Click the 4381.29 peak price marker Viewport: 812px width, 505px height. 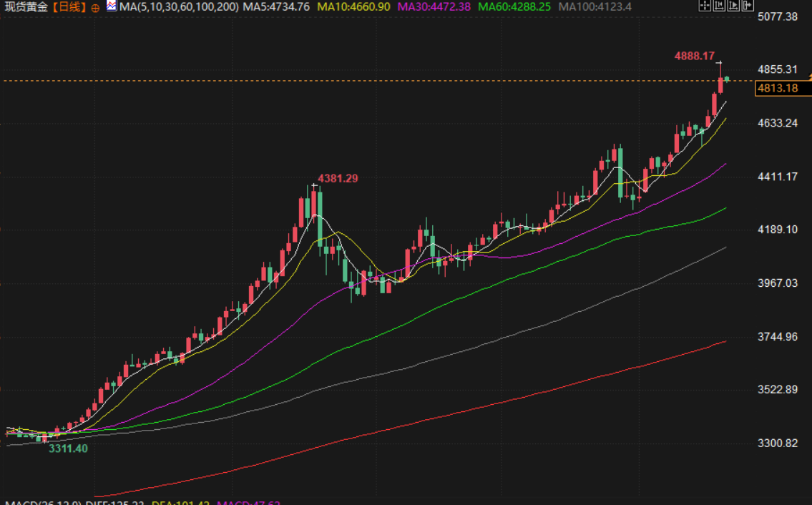click(338, 179)
